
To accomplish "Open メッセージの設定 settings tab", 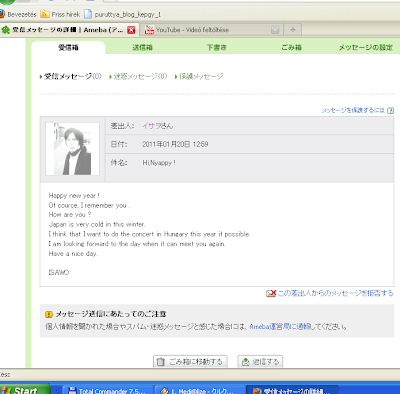I will coord(366,47).
